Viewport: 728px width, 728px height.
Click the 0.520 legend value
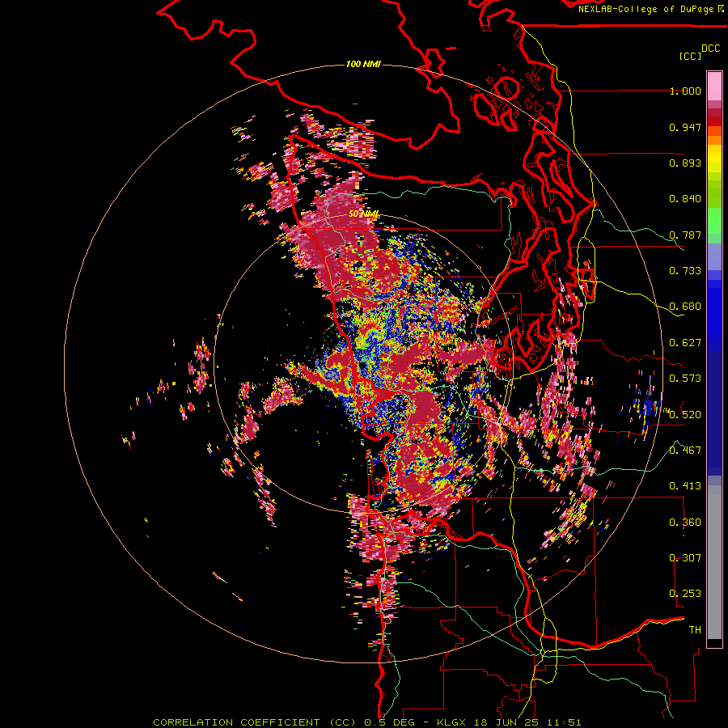(x=685, y=415)
